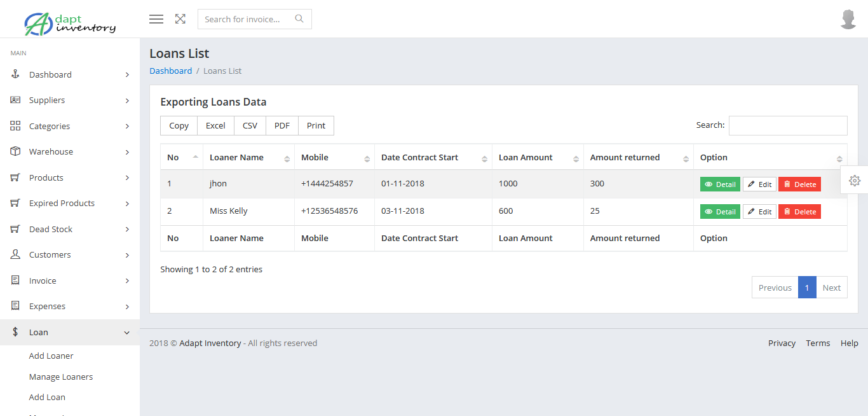Open the sidebar hamburger menu icon
868x416 pixels.
[x=156, y=19]
